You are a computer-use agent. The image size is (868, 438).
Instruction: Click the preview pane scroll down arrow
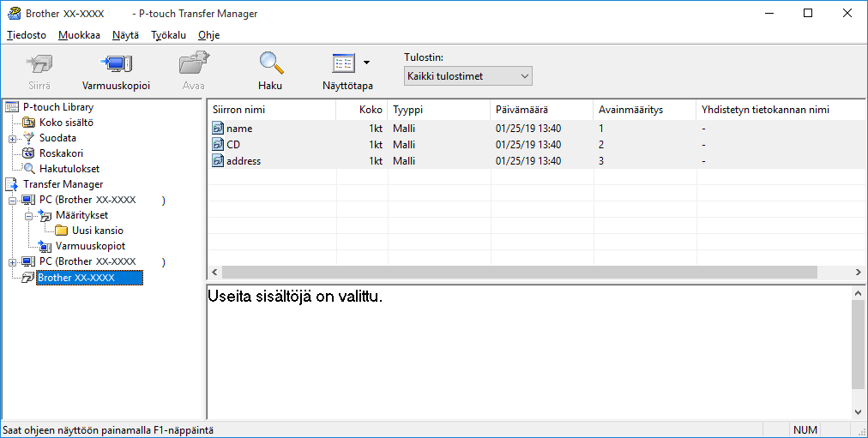pos(858,412)
